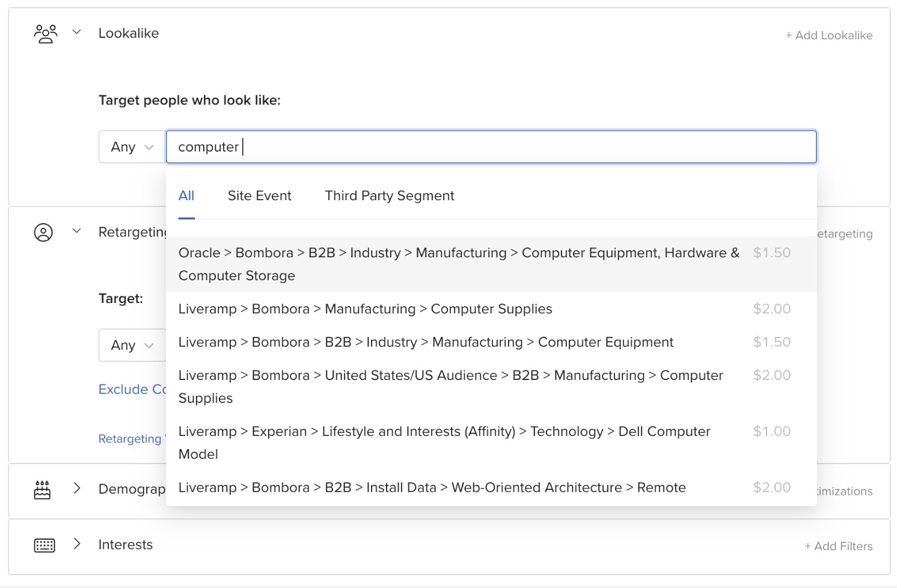Click the Demographics birthday cake icon
This screenshot has width=897, height=588.
pyautogui.click(x=43, y=489)
